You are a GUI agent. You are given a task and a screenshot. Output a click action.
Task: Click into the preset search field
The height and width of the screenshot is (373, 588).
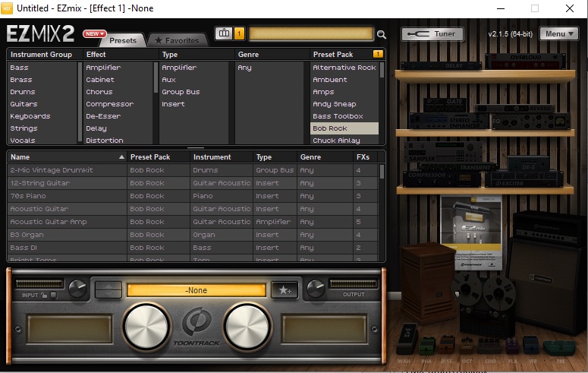[311, 34]
